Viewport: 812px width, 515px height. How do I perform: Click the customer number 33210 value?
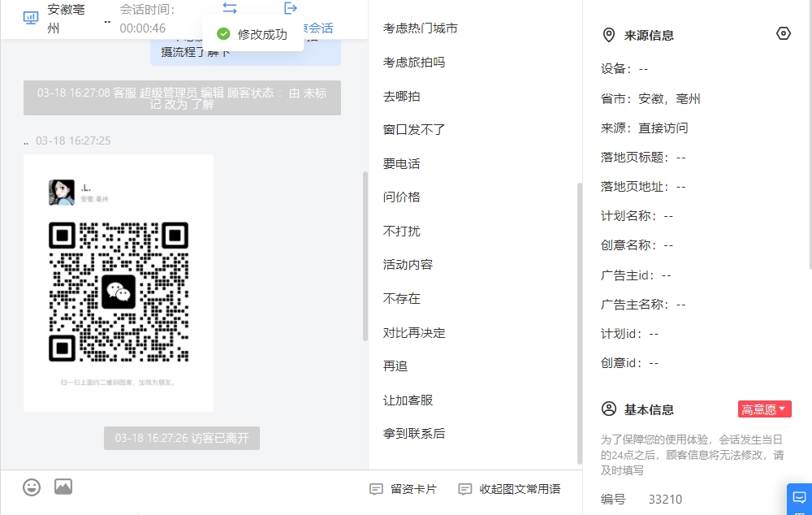pyautogui.click(x=665, y=500)
